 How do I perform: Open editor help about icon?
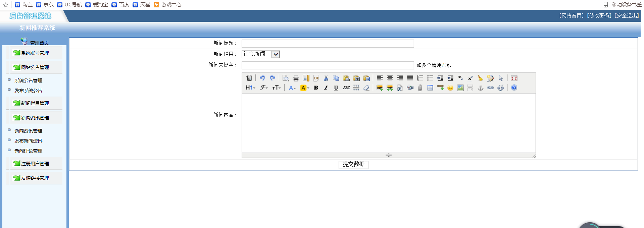coord(514,88)
